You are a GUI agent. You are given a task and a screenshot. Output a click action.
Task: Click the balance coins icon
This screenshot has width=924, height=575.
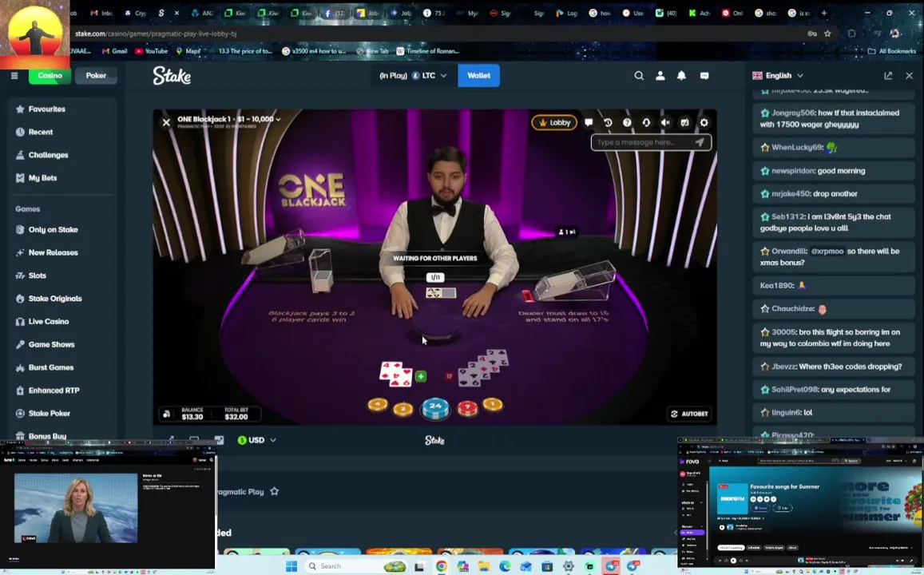[167, 414]
